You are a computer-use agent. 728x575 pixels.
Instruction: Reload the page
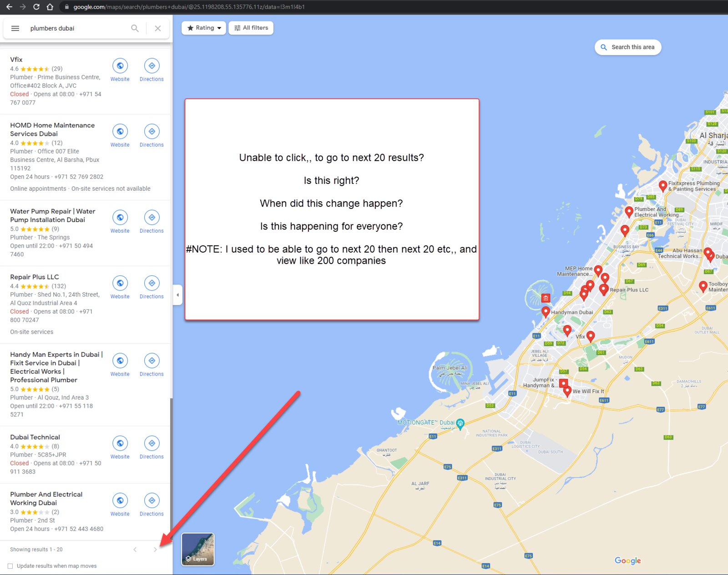tap(36, 7)
